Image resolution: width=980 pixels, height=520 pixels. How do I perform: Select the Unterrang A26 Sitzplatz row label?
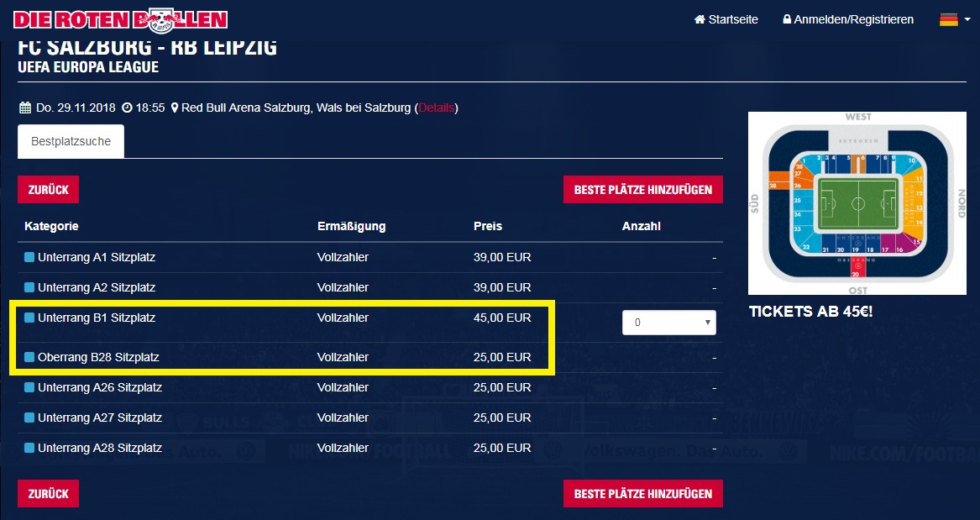point(99,387)
